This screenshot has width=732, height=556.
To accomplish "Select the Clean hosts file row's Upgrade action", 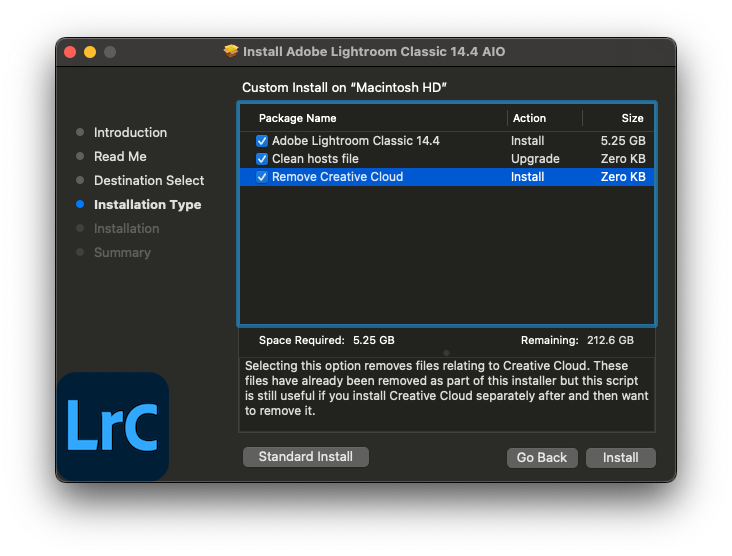I will click(535, 159).
